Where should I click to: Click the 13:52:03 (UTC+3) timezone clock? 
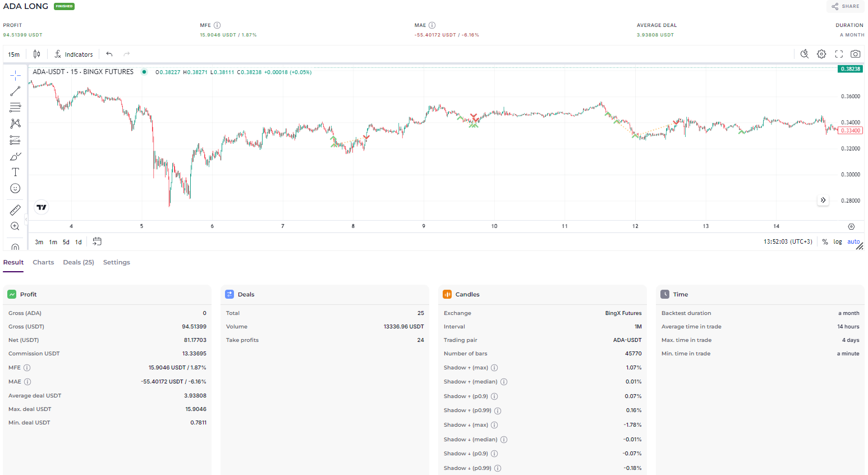(787, 242)
